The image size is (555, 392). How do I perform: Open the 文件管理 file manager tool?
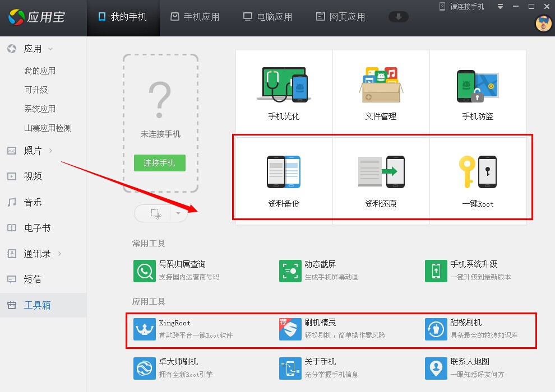point(381,90)
